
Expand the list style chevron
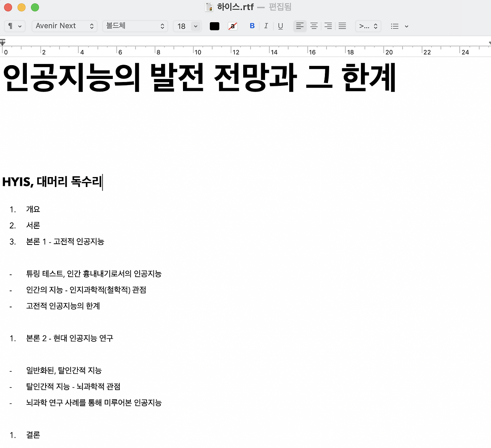coord(407,26)
